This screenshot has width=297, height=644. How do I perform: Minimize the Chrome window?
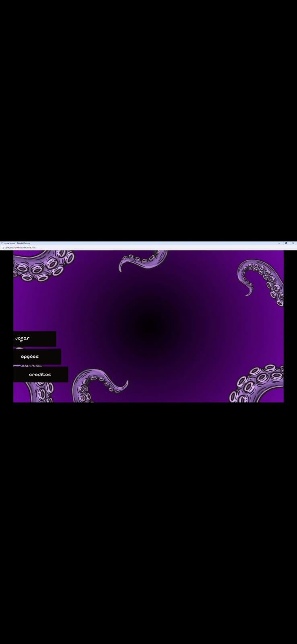point(279,243)
